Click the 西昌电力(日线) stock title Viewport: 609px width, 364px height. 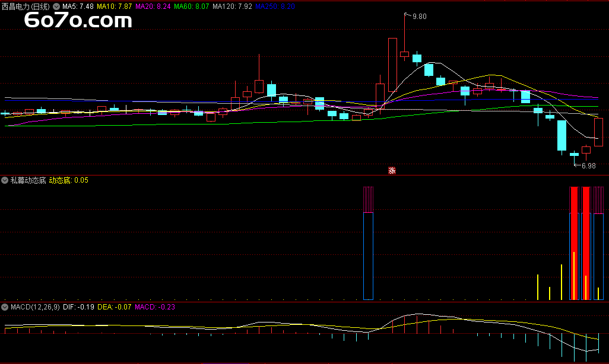[26, 7]
